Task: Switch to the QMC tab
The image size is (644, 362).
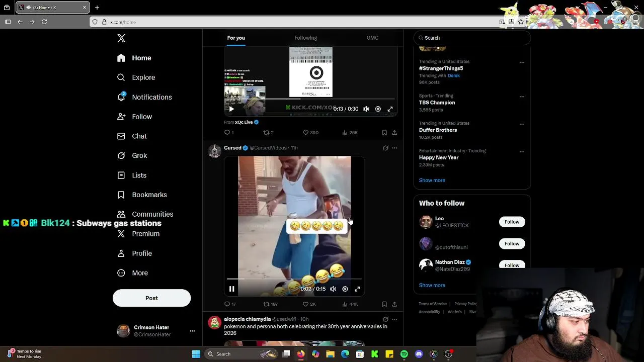Action: 372,38
